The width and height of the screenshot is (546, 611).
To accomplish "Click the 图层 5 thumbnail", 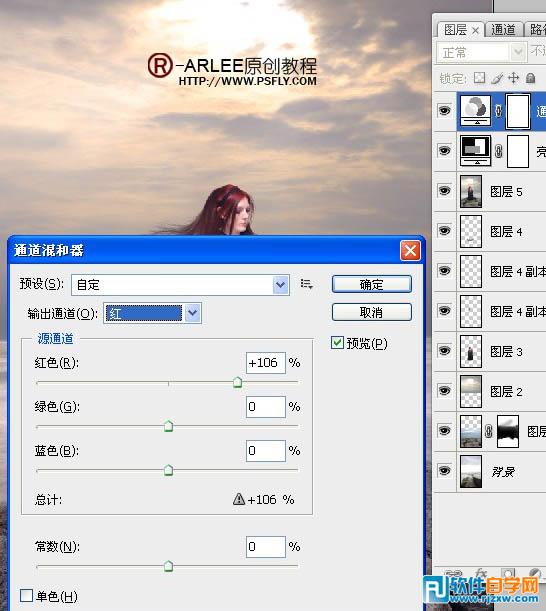I will [471, 191].
